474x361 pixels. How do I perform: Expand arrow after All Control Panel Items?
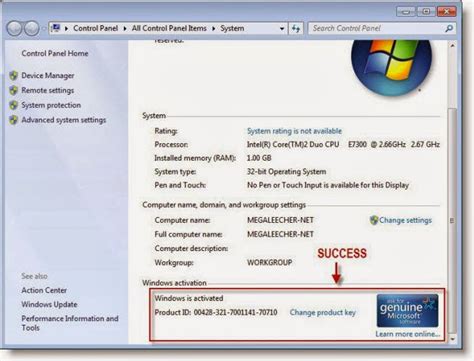214,29
